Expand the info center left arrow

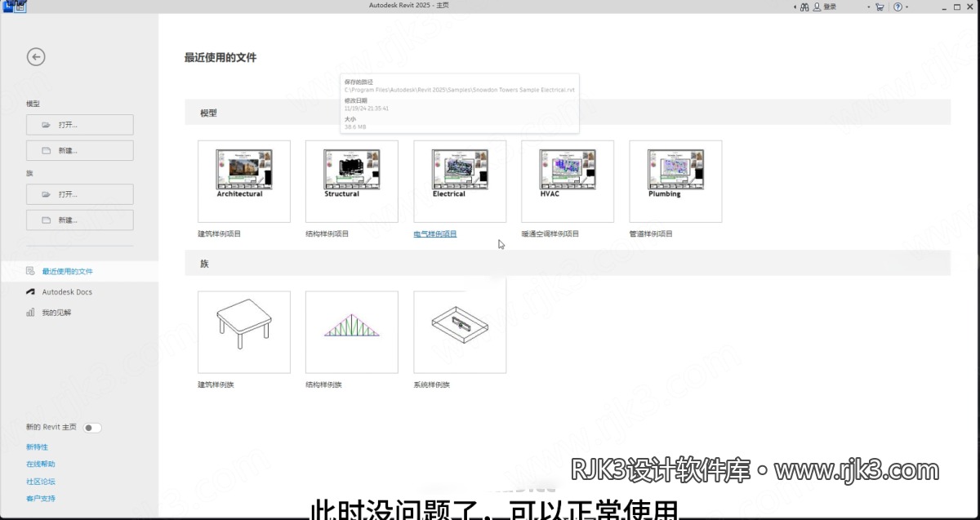coord(795,7)
